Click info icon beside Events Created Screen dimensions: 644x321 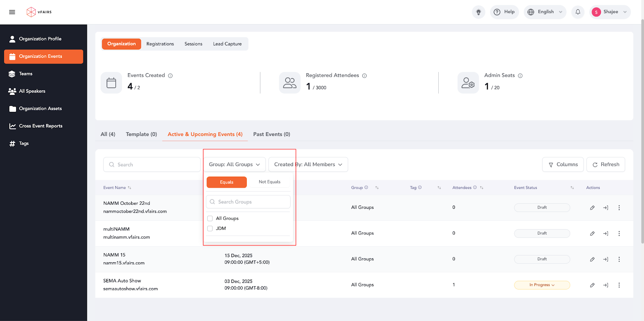pyautogui.click(x=170, y=76)
